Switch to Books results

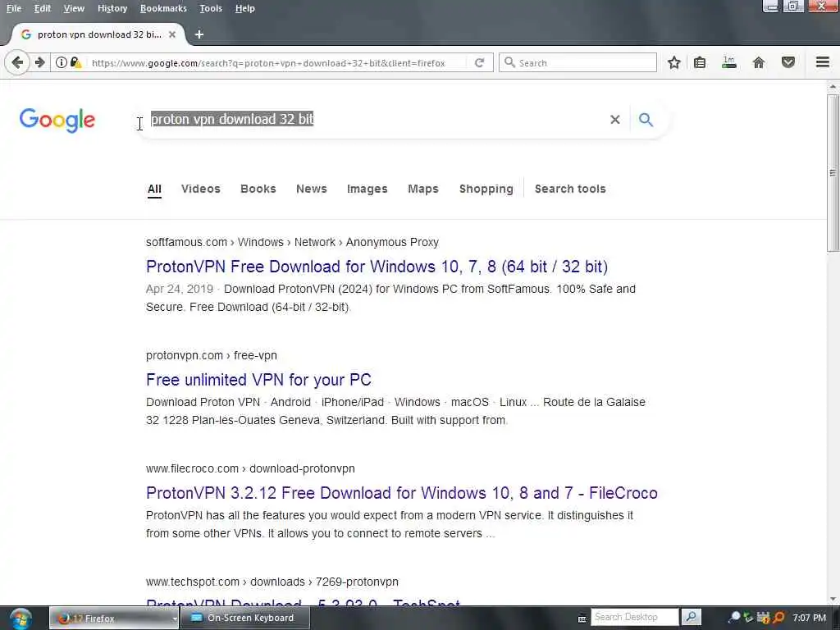point(258,189)
